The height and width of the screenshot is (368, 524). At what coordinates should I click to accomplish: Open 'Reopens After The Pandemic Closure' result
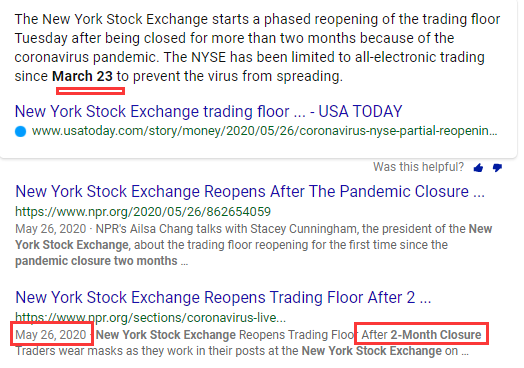(250, 192)
